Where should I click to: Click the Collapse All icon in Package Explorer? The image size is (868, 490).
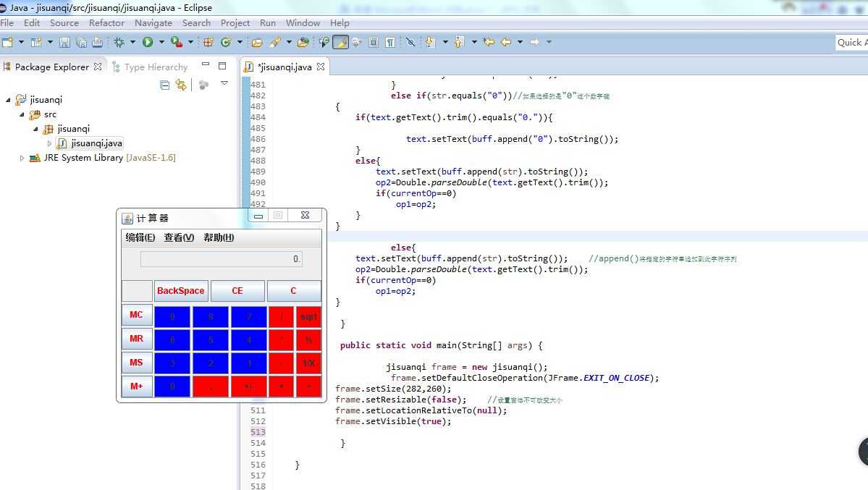tap(164, 85)
